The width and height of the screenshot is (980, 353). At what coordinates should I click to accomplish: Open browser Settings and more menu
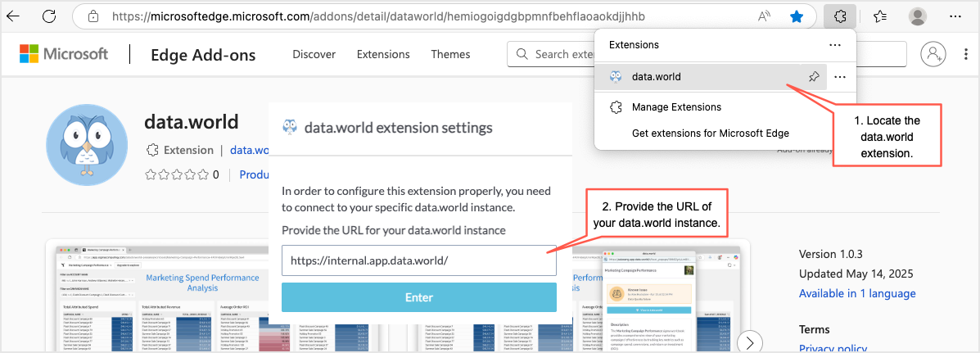coord(955,17)
